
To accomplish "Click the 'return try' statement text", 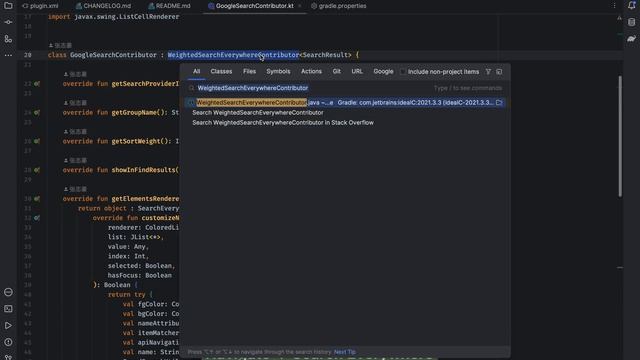I will [x=127, y=294].
